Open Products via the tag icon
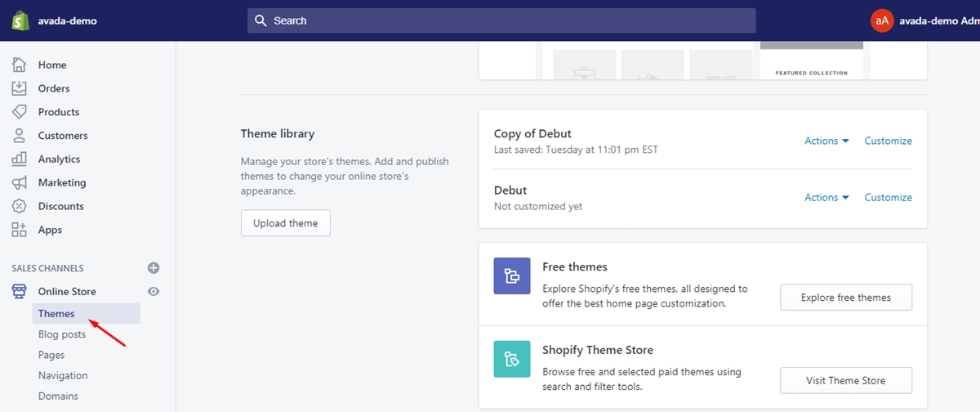This screenshot has height=412, width=980. pyautogui.click(x=20, y=112)
